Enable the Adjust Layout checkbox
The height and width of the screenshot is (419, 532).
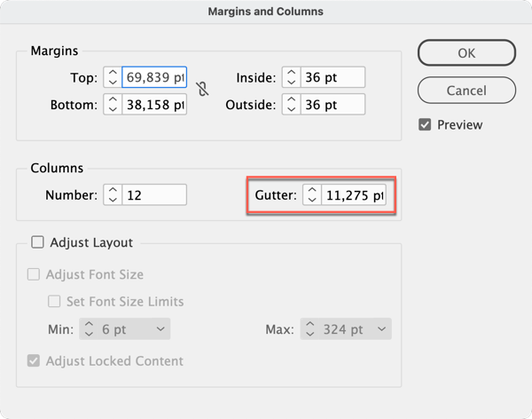tap(37, 242)
